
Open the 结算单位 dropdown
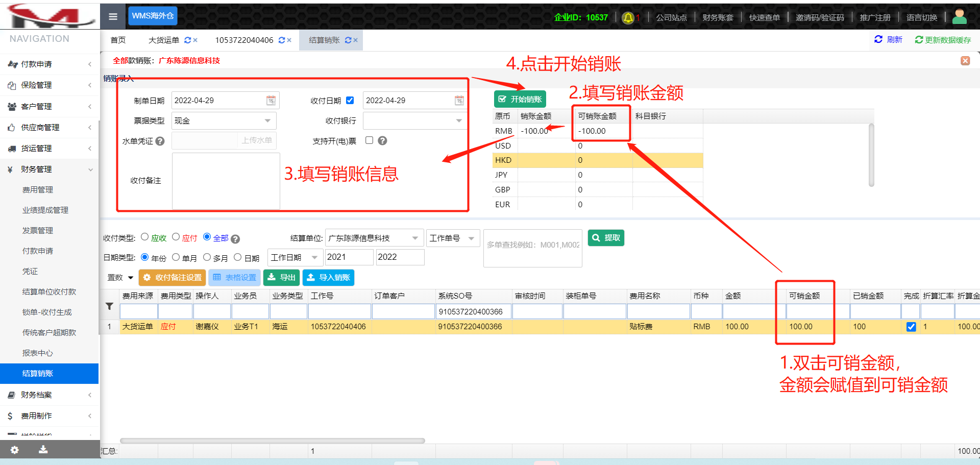pos(374,238)
